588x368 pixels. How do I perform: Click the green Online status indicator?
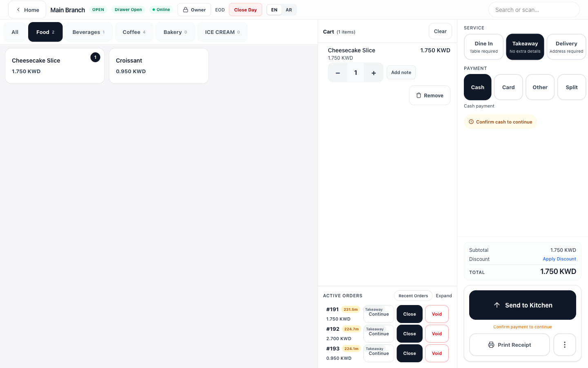pyautogui.click(x=154, y=9)
